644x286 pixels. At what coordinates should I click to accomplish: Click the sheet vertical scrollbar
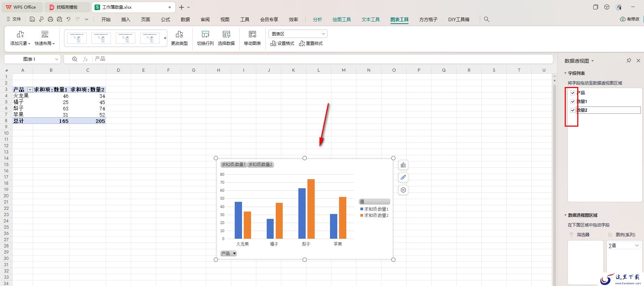(555, 181)
